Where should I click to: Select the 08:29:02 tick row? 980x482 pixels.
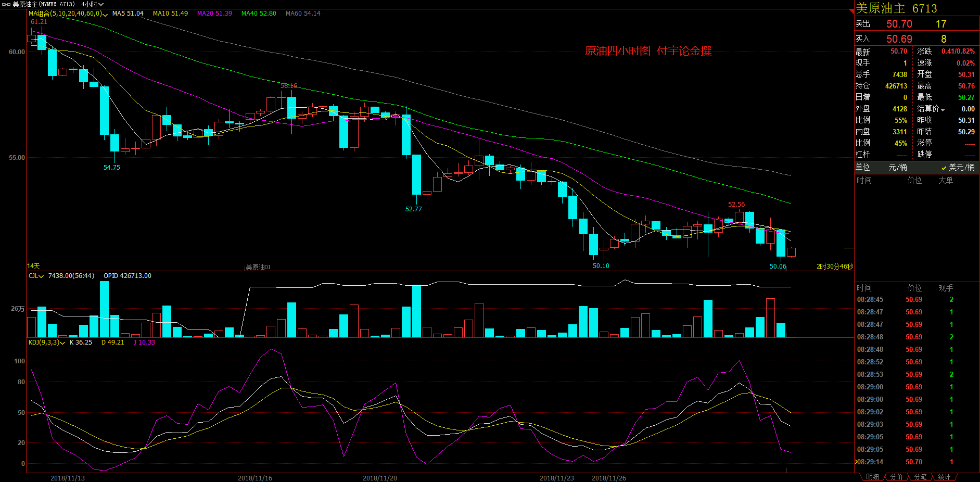[x=917, y=412]
